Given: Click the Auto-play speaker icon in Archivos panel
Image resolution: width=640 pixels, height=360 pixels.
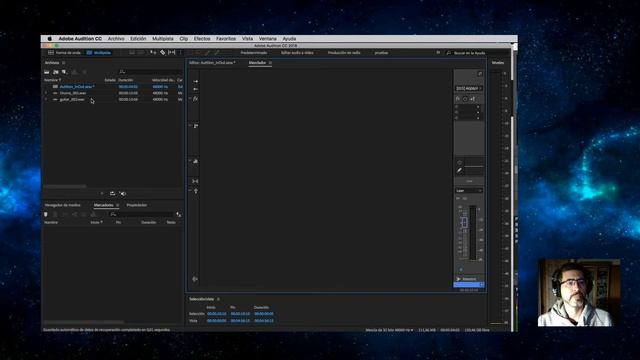Looking at the screenshot, I should click(x=123, y=193).
